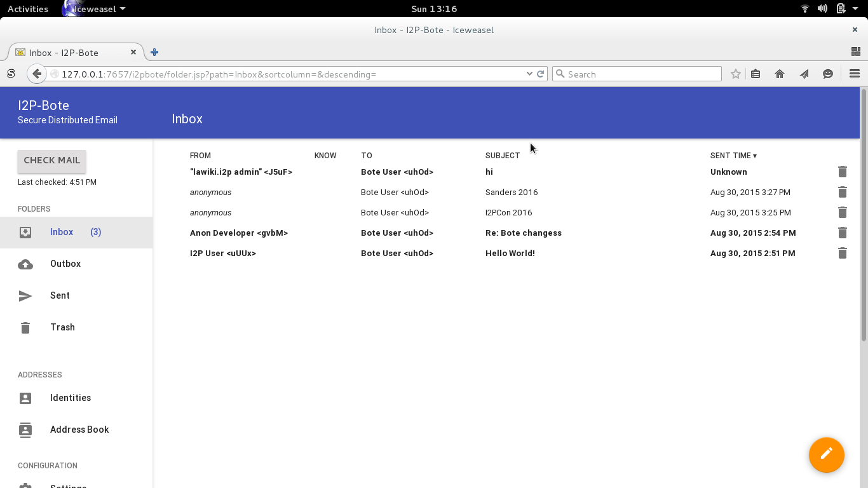Open the Outbox folder

pyautogui.click(x=65, y=264)
